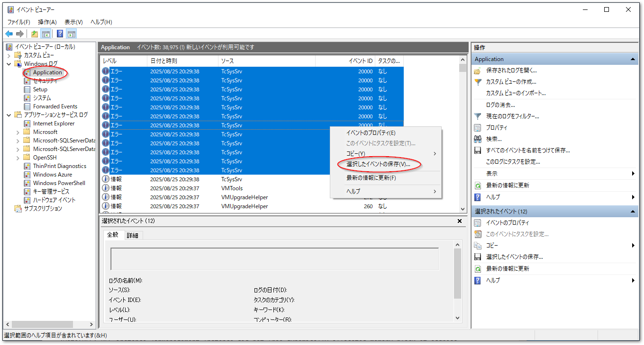
Task: Open the 表示(V) menu in the menu bar
Action: pos(73,22)
